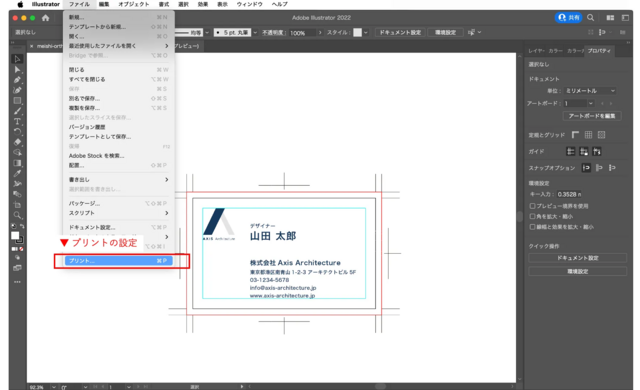The height and width of the screenshot is (390, 640).
Task: Select the Direct Selection arrow tool
Action: coord(17,69)
